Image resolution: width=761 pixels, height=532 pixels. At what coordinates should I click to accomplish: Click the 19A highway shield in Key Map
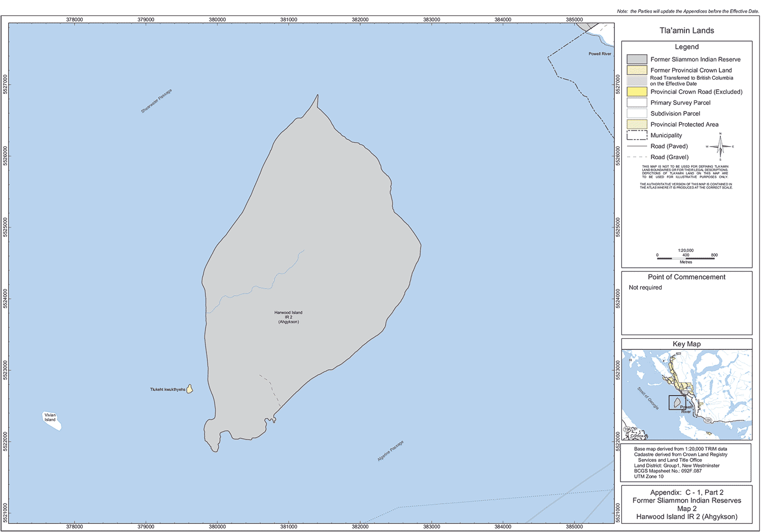click(x=627, y=430)
